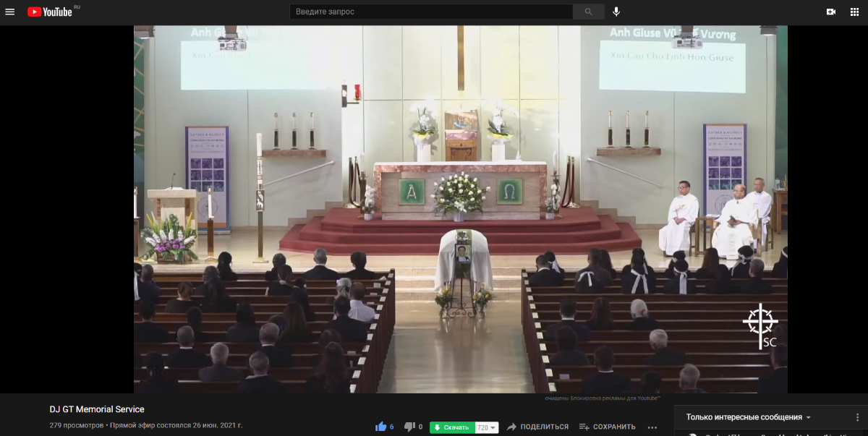Image resolution: width=868 pixels, height=436 pixels.
Task: Focus the 'Введите запрос' search field
Action: pyautogui.click(x=431, y=12)
